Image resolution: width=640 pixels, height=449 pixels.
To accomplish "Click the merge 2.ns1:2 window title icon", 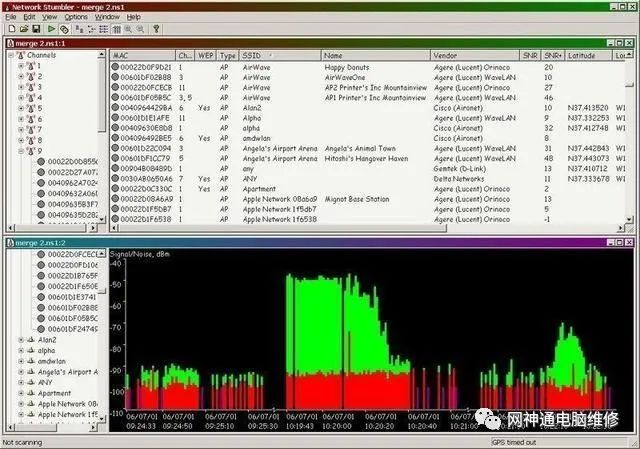I will pyautogui.click(x=11, y=243).
